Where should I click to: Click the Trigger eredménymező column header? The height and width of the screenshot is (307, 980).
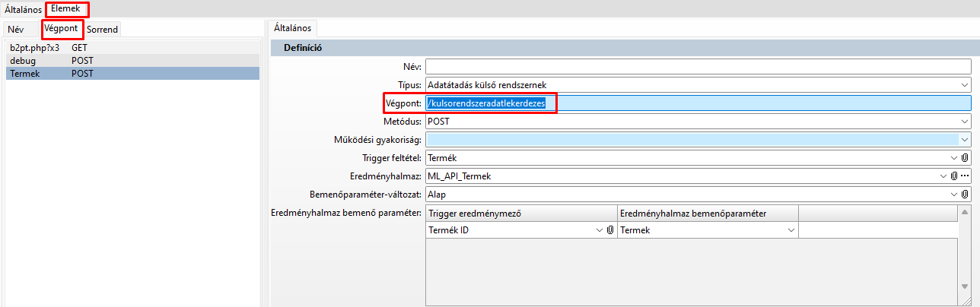pyautogui.click(x=521, y=213)
